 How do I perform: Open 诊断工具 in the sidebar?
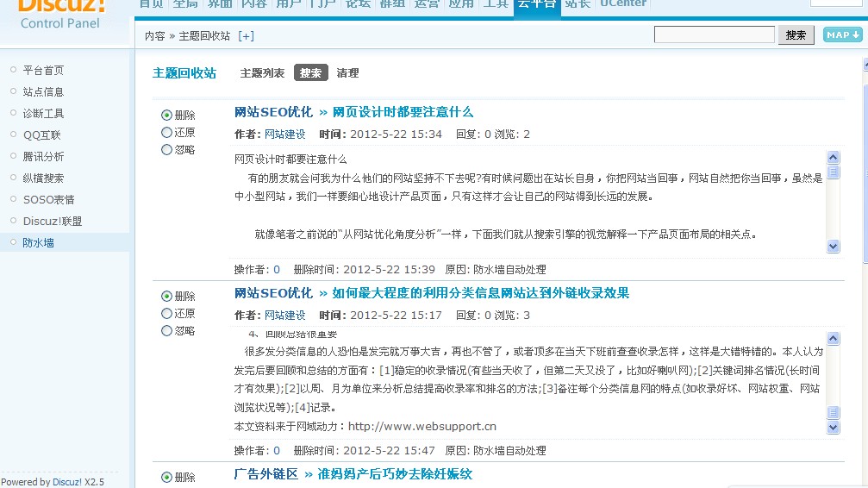pyautogui.click(x=43, y=114)
